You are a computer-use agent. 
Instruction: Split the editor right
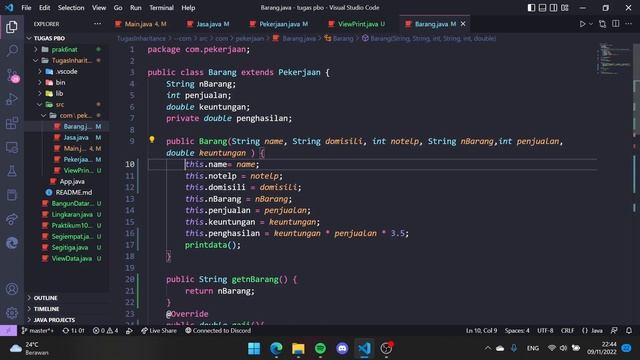[x=616, y=24]
